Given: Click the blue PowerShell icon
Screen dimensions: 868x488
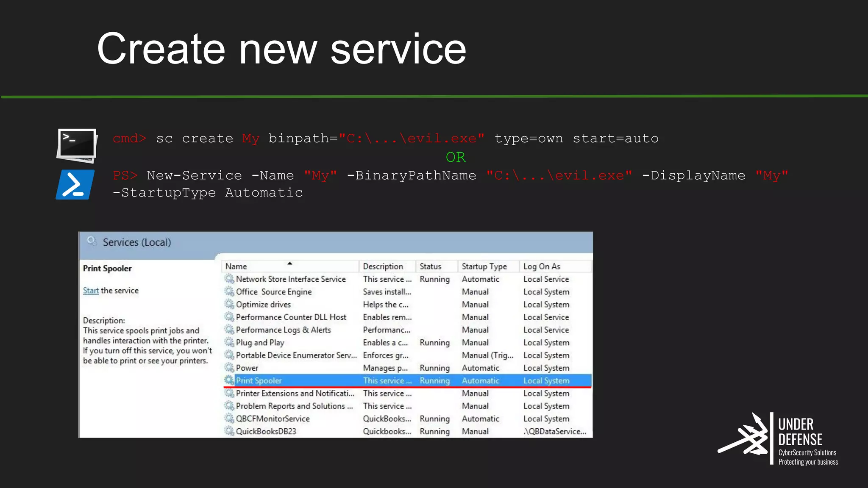Looking at the screenshot, I should 75,185.
